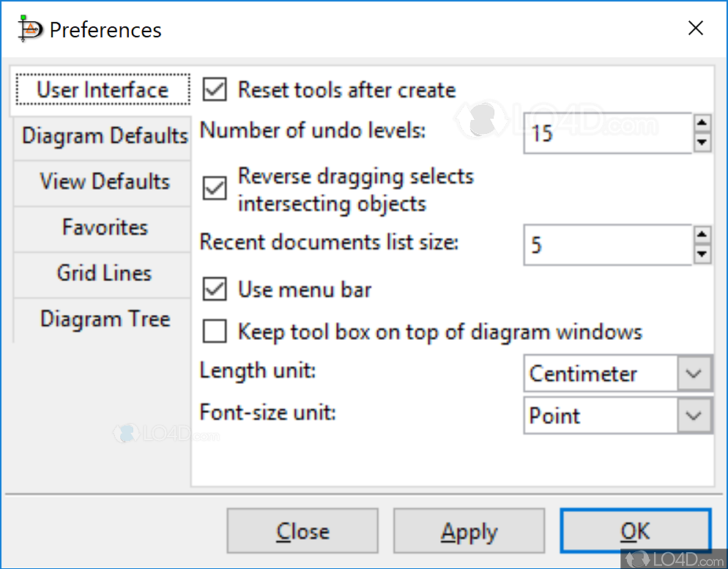
Task: Open the Diagram Tree tab
Action: point(105,319)
